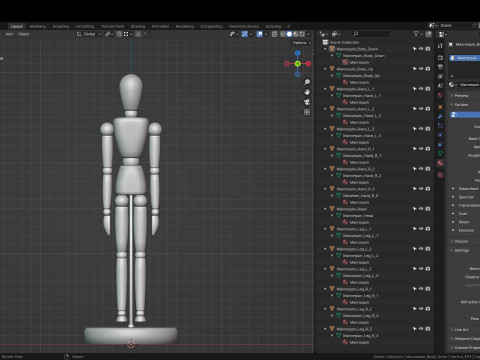The width and height of the screenshot is (480, 360).
Task: Open the Scene properties tab icon
Action: pyautogui.click(x=440, y=86)
